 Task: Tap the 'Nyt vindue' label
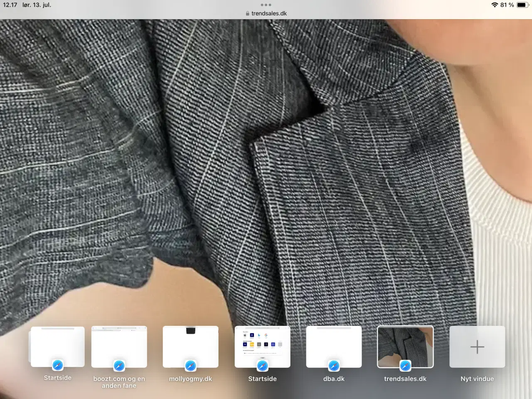click(477, 379)
